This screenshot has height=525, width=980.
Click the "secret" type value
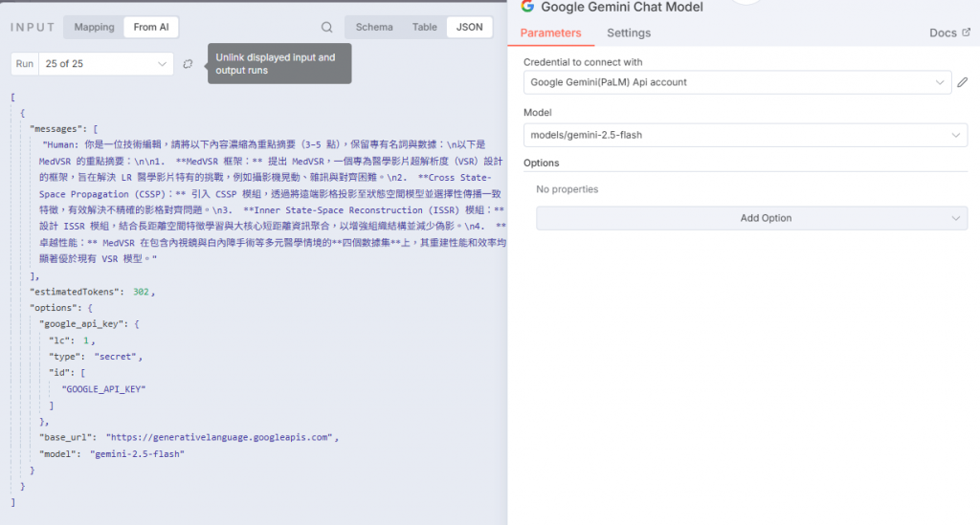click(116, 357)
